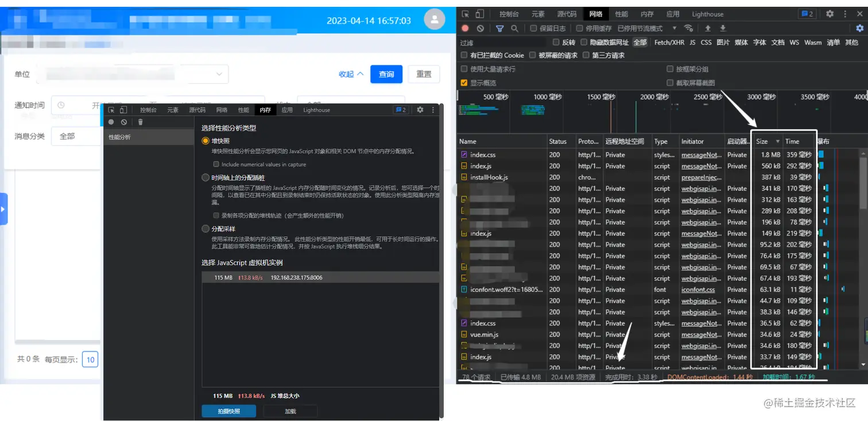
Task: Click inspect element icon in Network DevTools
Action: (x=466, y=14)
